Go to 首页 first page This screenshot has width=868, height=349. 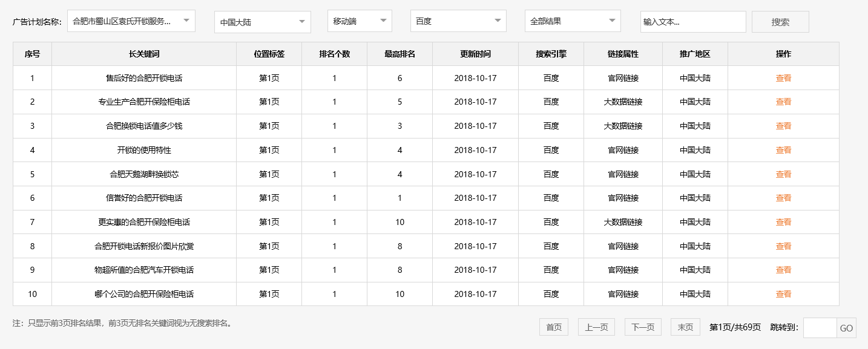click(554, 327)
